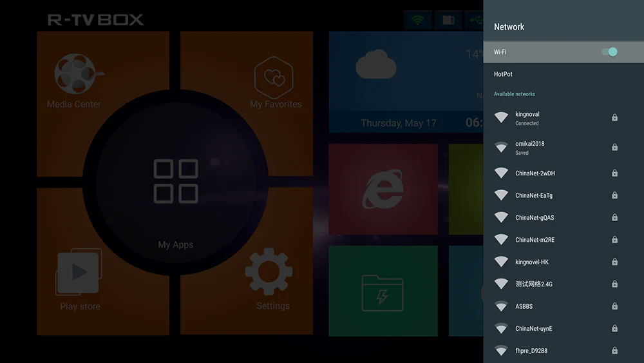Click the ASBBS weak signal Wi-Fi icon
644x363 pixels.
click(x=501, y=306)
